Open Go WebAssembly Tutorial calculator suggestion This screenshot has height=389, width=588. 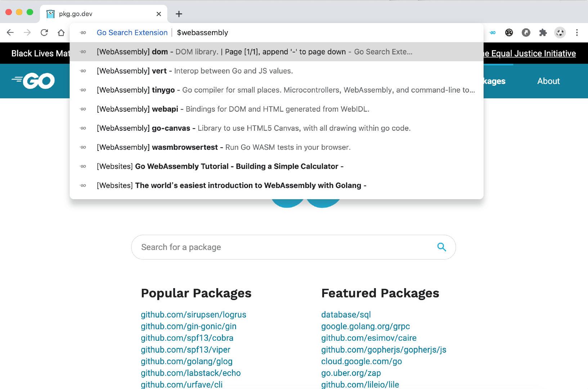(x=277, y=166)
